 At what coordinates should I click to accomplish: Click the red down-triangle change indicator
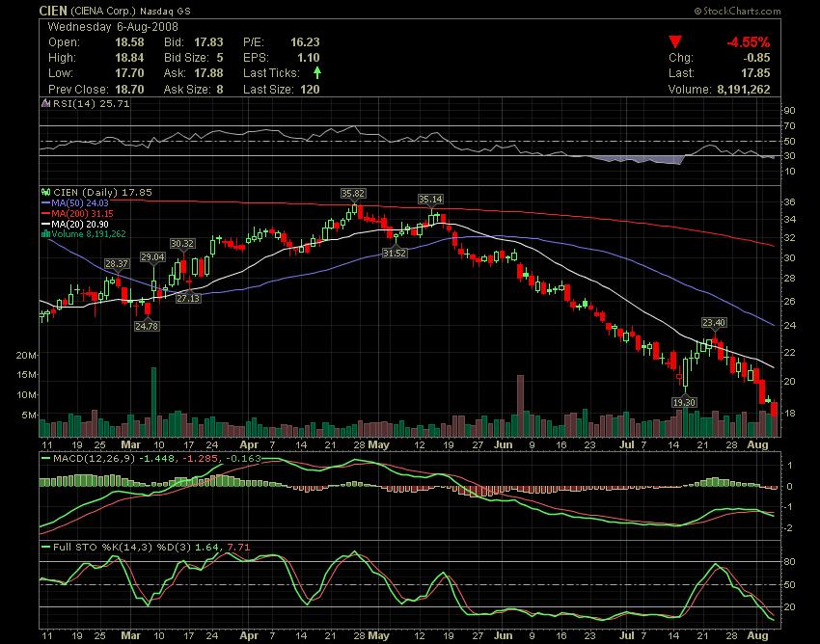pyautogui.click(x=675, y=42)
